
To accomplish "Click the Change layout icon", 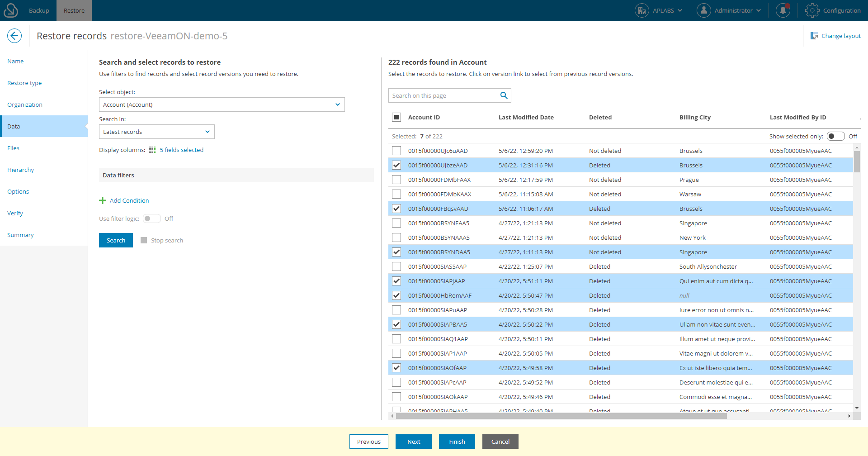I will [x=815, y=36].
